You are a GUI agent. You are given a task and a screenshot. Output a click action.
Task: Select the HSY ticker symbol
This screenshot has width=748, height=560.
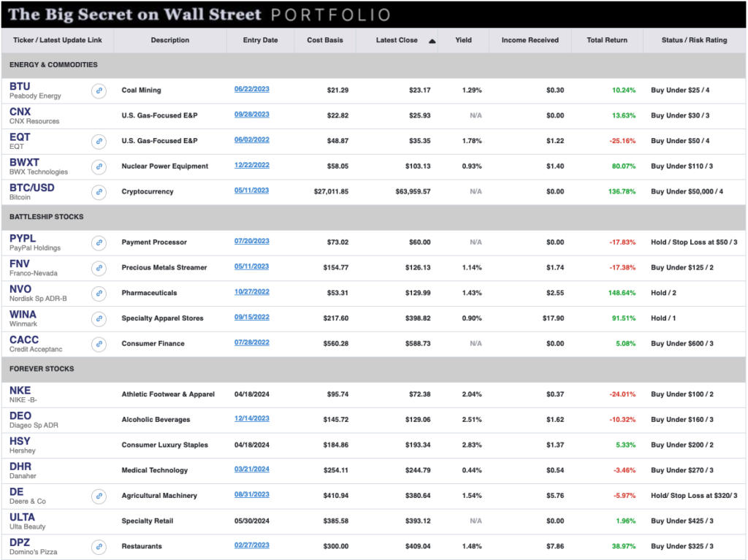[20, 441]
